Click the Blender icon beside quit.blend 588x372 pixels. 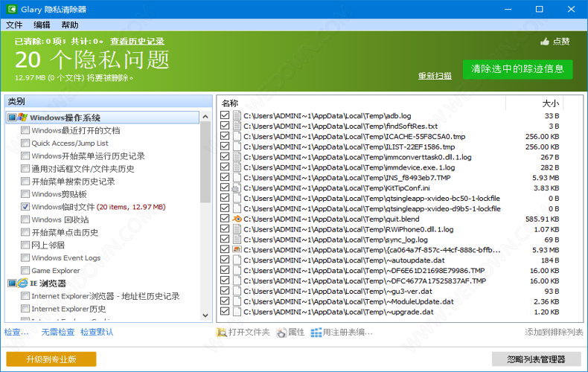(x=237, y=219)
